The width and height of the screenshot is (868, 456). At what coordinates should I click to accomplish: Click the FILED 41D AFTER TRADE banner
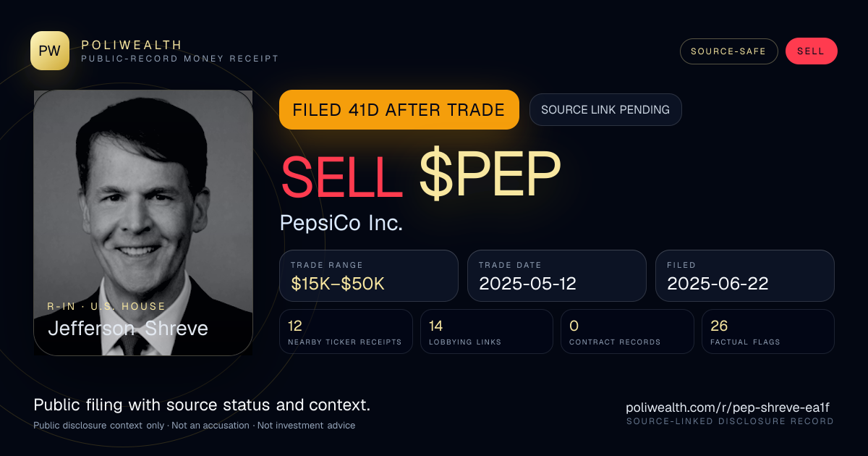pyautogui.click(x=399, y=110)
